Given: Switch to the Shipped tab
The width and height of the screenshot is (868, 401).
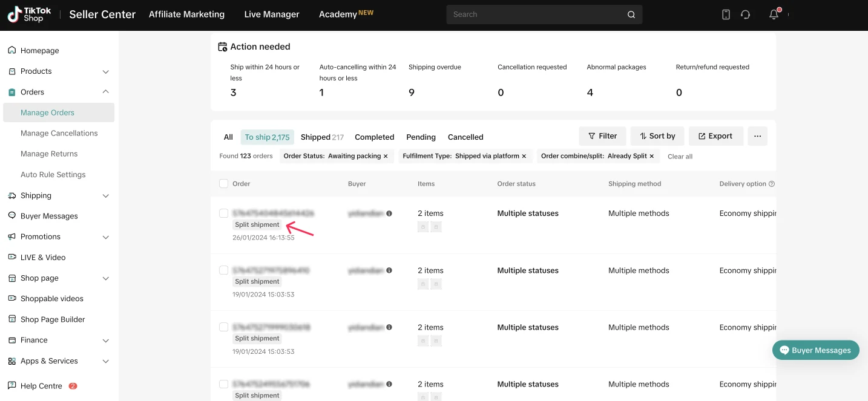Looking at the screenshot, I should 322,137.
